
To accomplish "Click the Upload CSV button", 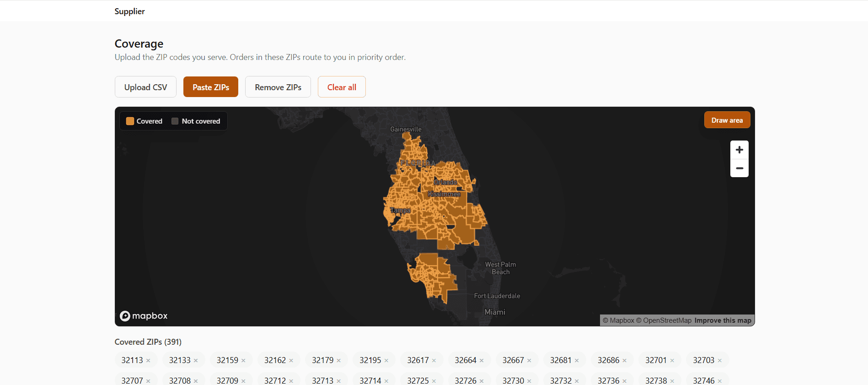I will pyautogui.click(x=145, y=87).
